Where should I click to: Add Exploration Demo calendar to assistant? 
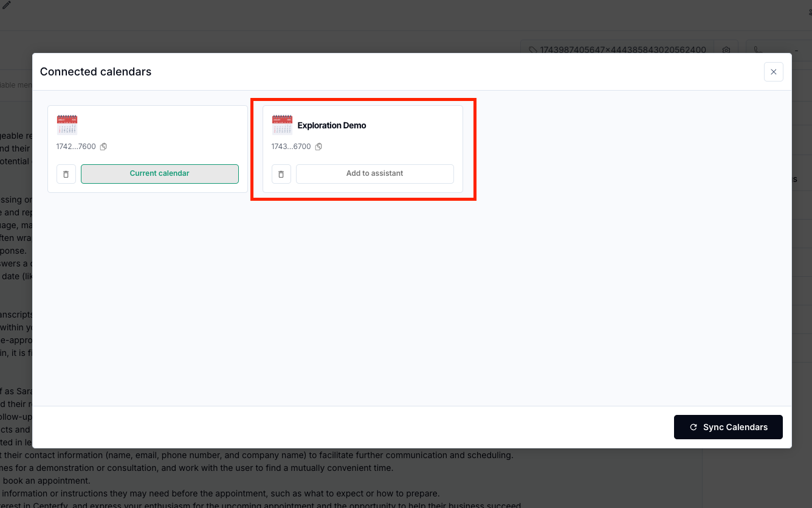point(375,174)
